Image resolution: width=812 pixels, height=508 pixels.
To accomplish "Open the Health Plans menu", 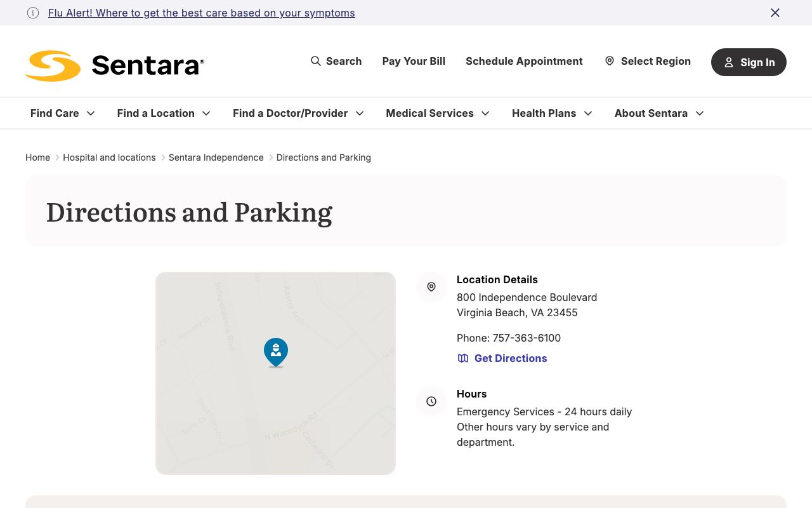I will (x=552, y=113).
